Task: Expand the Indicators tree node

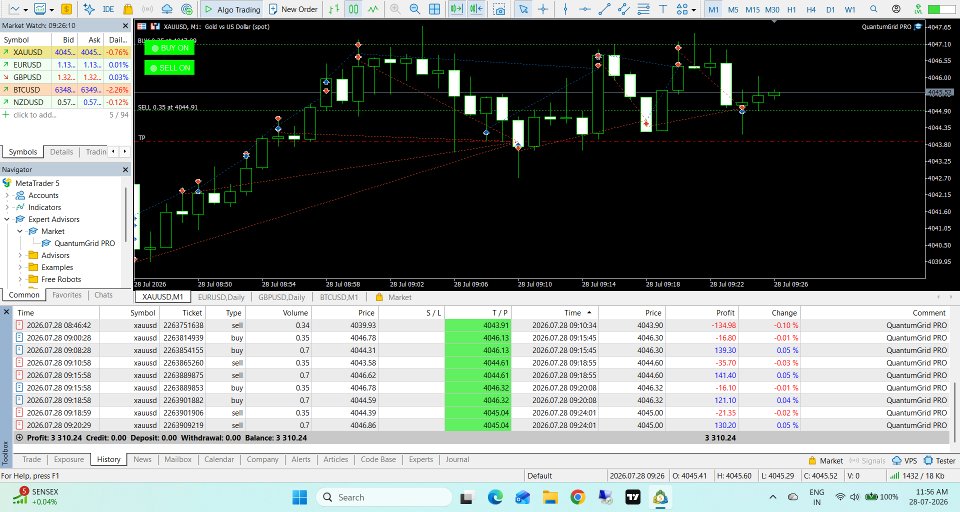Action: click(7, 207)
